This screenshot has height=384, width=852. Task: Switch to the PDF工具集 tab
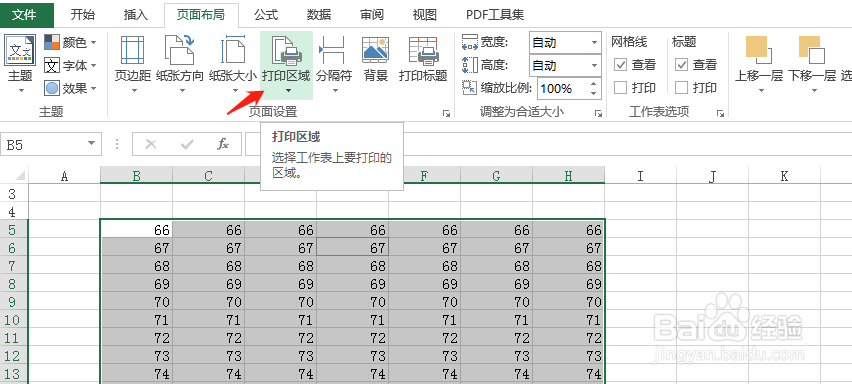point(495,15)
